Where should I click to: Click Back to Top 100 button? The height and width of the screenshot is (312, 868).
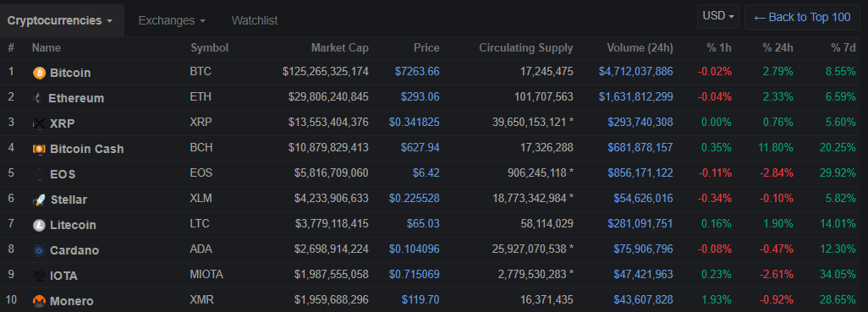click(802, 17)
